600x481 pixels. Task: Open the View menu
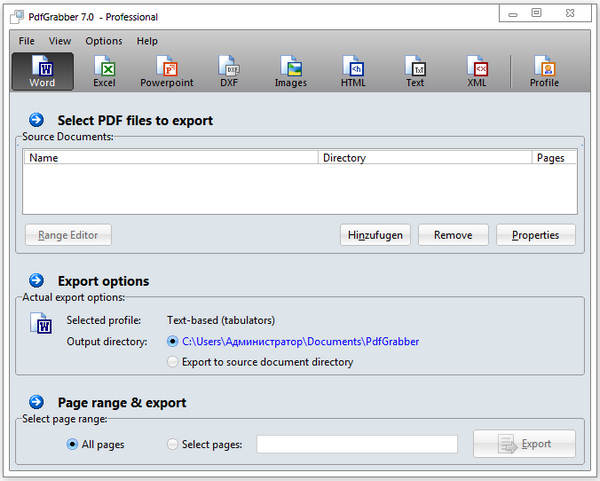click(60, 41)
